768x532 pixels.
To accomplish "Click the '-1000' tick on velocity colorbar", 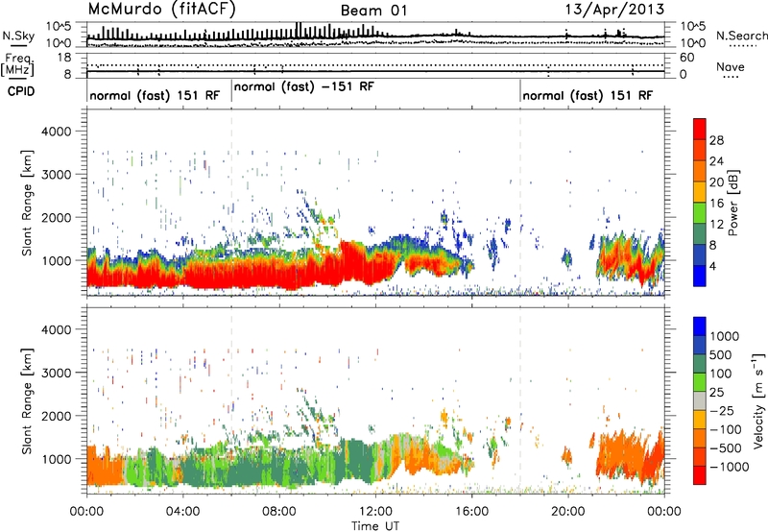I will click(730, 467).
